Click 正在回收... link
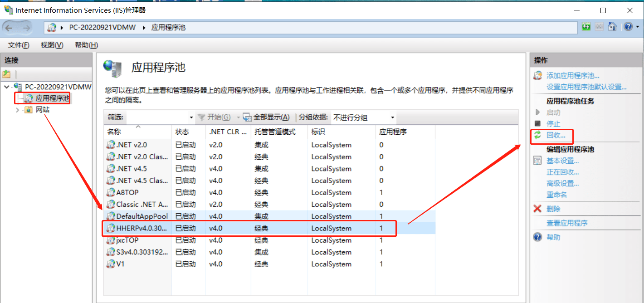 [x=563, y=172]
